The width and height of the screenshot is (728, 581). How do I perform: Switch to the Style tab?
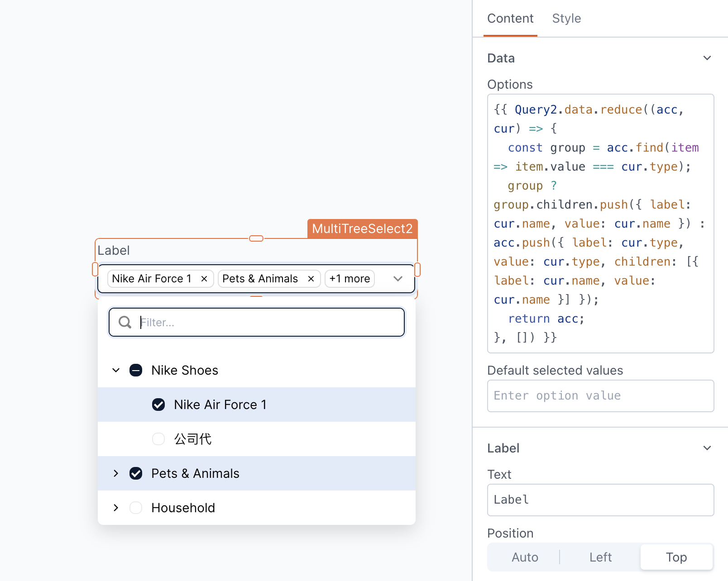click(566, 19)
